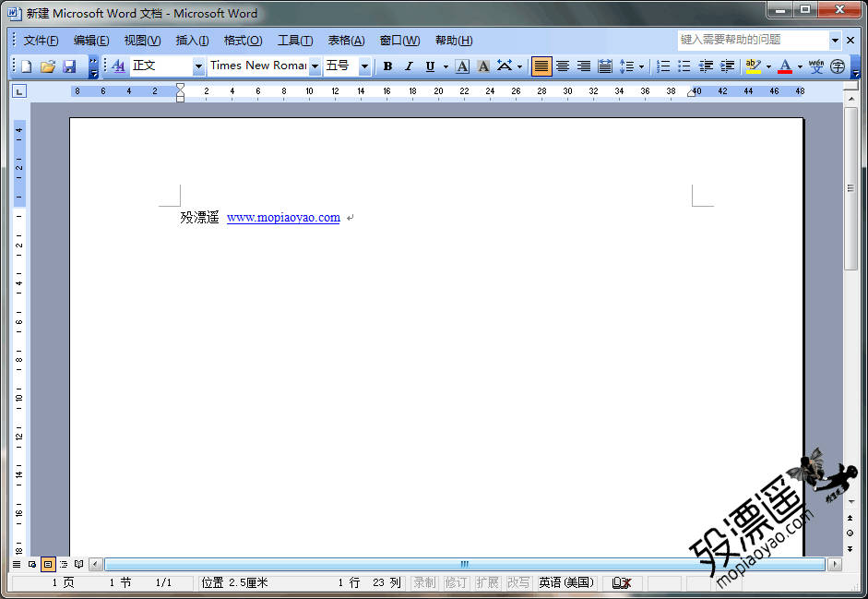Toggle align right
Viewport: 868px width, 599px height.
pos(584,66)
